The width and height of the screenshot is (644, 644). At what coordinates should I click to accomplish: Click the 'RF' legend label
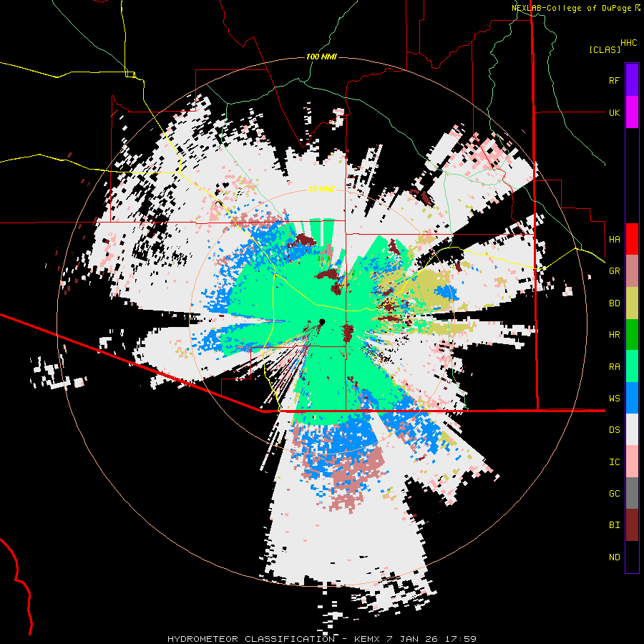pyautogui.click(x=614, y=80)
